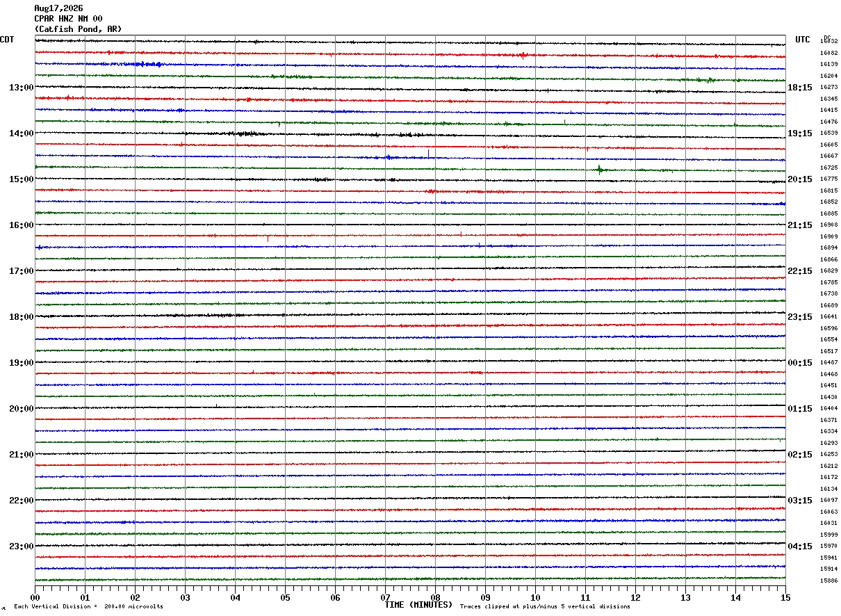
Task: Select the 18:15 UTC time label
Action: [800, 88]
